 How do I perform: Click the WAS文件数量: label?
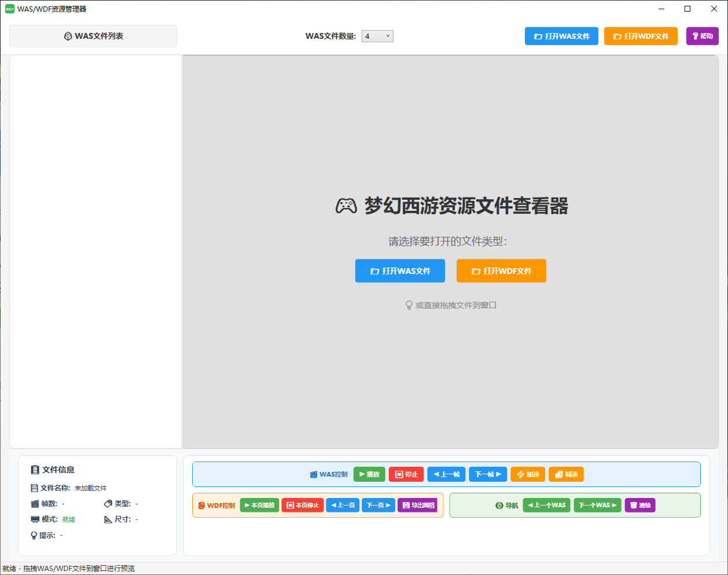pyautogui.click(x=331, y=36)
